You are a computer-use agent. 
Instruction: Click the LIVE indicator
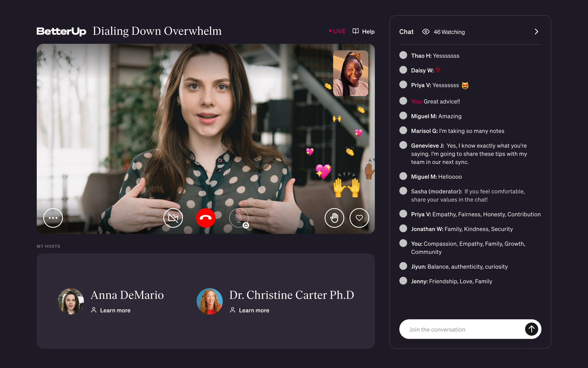click(337, 31)
